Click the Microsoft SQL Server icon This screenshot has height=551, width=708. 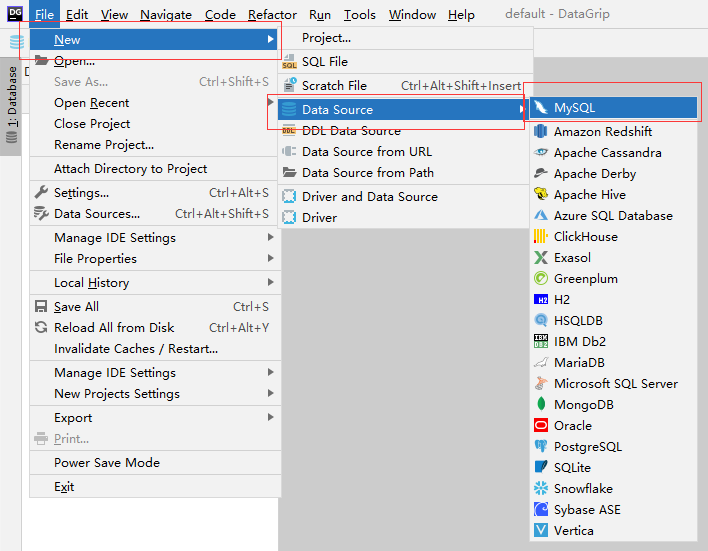tap(540, 383)
